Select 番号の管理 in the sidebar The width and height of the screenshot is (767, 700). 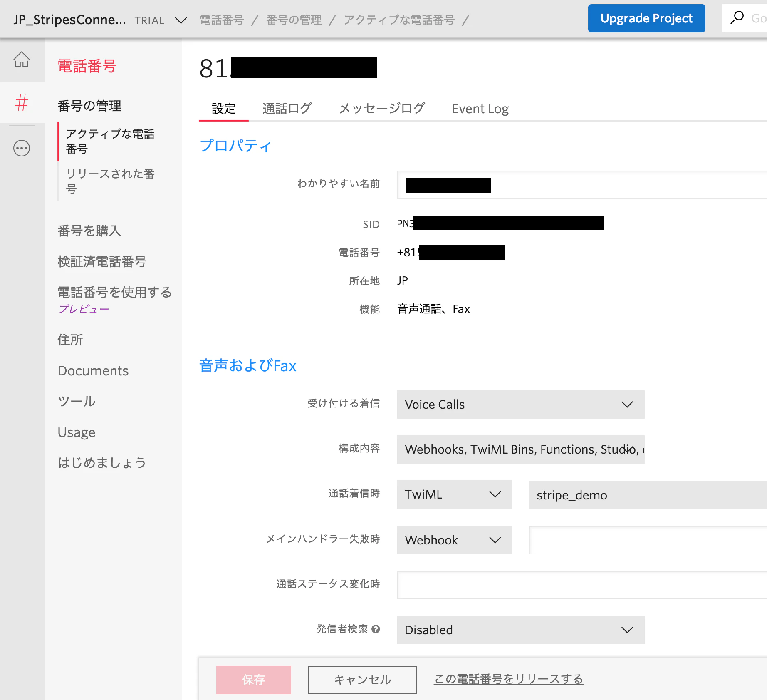point(89,106)
